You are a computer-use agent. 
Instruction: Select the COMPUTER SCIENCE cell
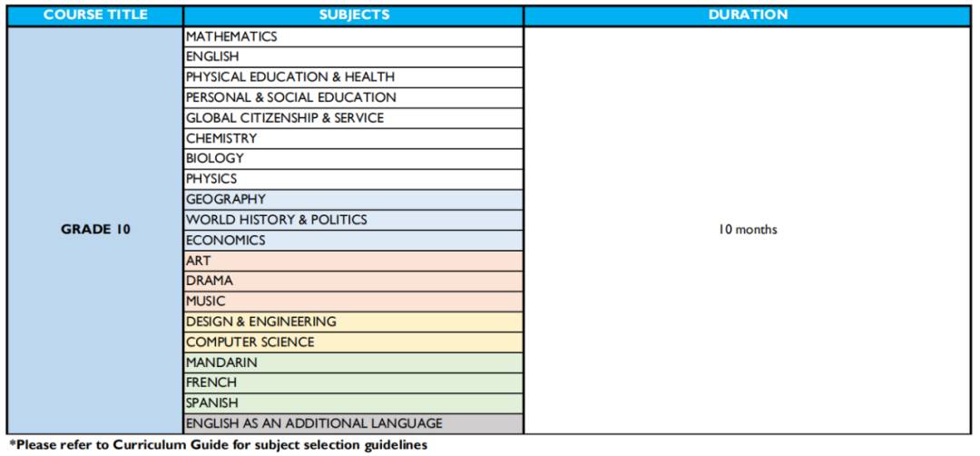[353, 342]
